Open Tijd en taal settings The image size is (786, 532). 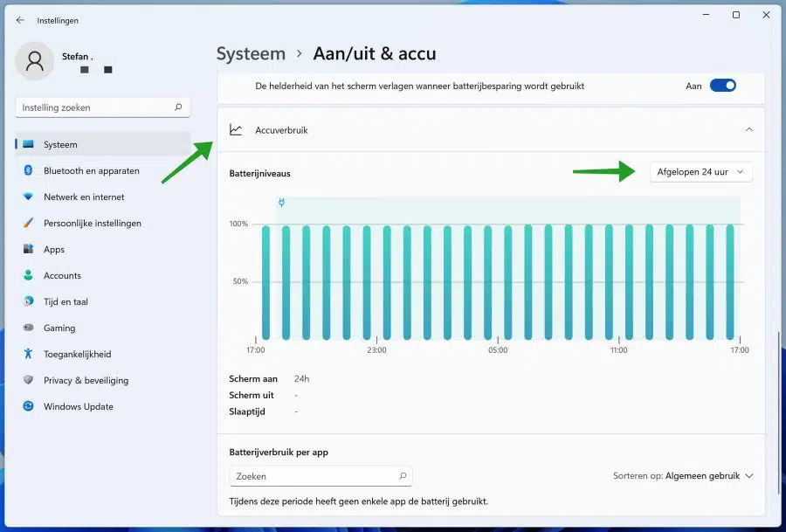click(102, 301)
